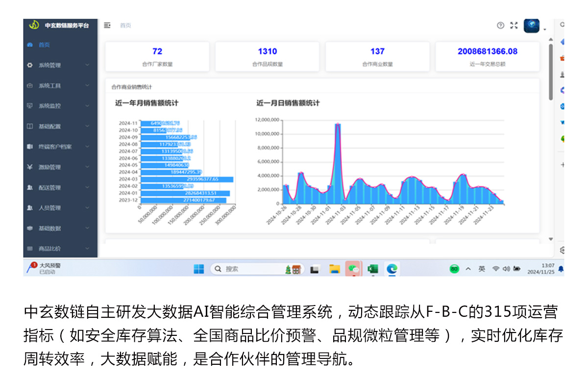The height and width of the screenshot is (381, 588).
Task: Click the scrollbar down arrow
Action: pyautogui.click(x=551, y=239)
